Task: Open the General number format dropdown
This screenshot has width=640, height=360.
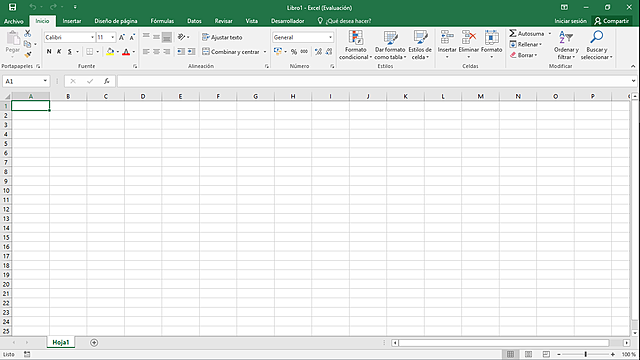Action: (x=330, y=37)
